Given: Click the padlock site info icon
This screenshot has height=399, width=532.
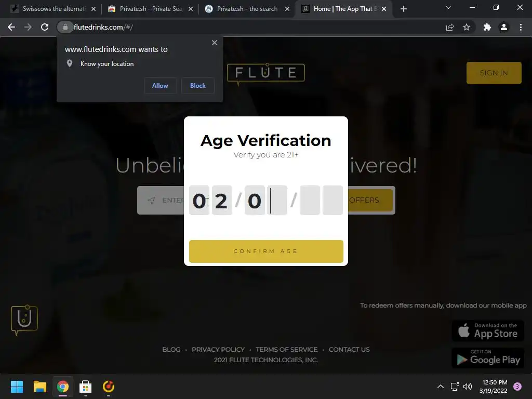Looking at the screenshot, I should point(65,27).
